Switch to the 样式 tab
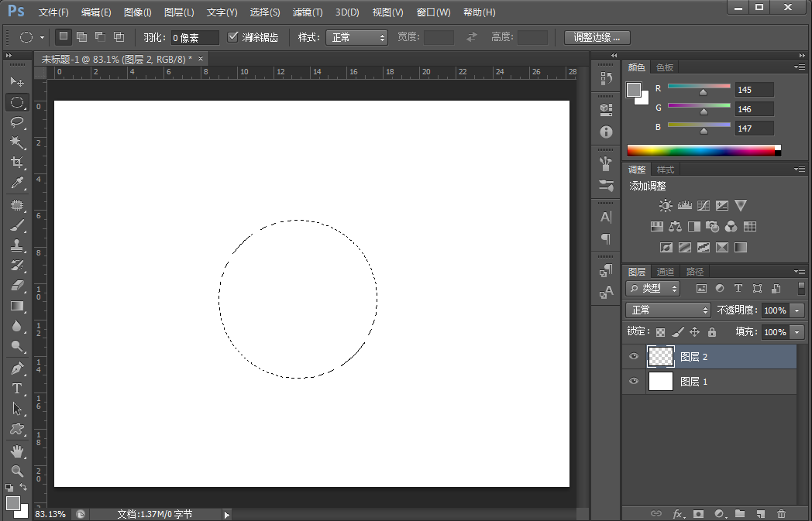Viewport: 812px width, 521px height. click(x=666, y=170)
